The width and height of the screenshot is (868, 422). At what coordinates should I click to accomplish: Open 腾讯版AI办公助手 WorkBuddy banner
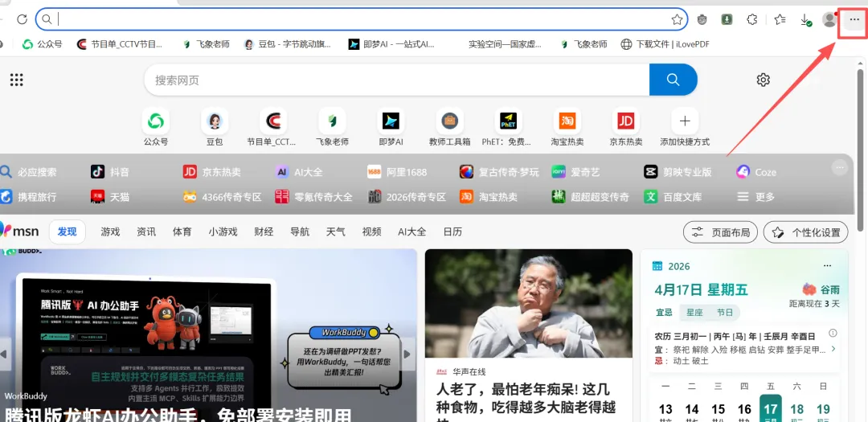pyautogui.click(x=208, y=336)
